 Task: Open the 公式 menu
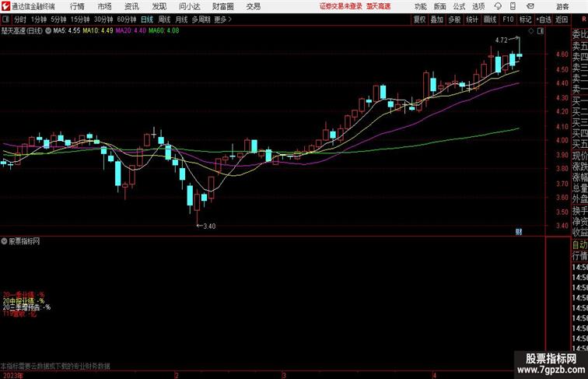(x=459, y=6)
